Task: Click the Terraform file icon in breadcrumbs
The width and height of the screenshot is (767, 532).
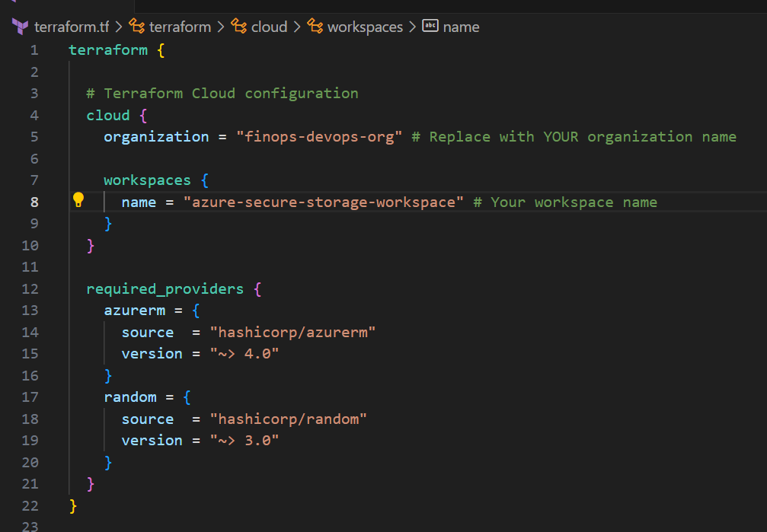Action: coord(20,27)
